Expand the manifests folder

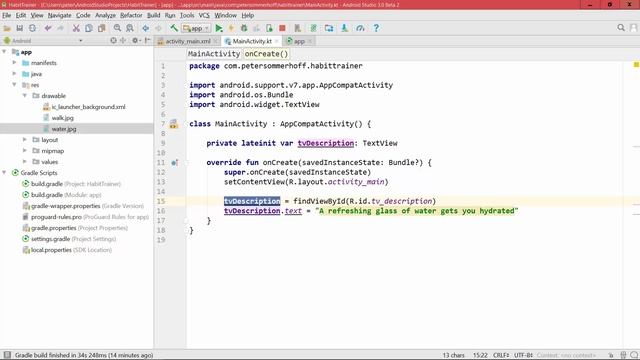pos(14,63)
